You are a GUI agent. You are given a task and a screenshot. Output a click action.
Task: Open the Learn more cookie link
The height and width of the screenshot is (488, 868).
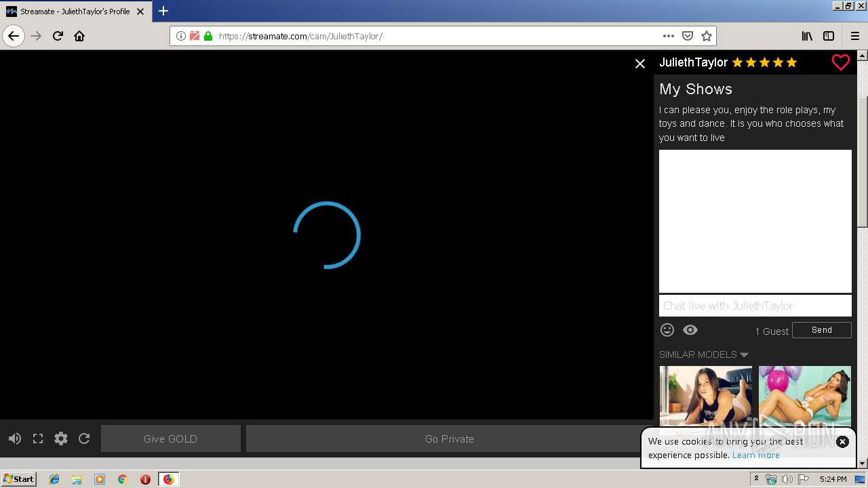click(756, 455)
